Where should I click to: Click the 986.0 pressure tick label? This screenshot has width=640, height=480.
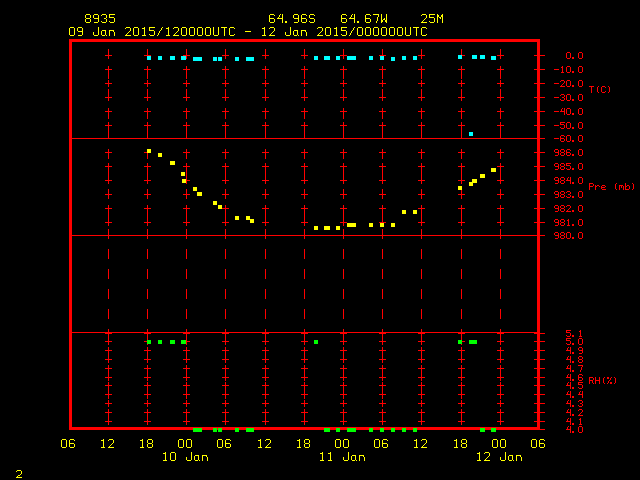tap(569, 153)
